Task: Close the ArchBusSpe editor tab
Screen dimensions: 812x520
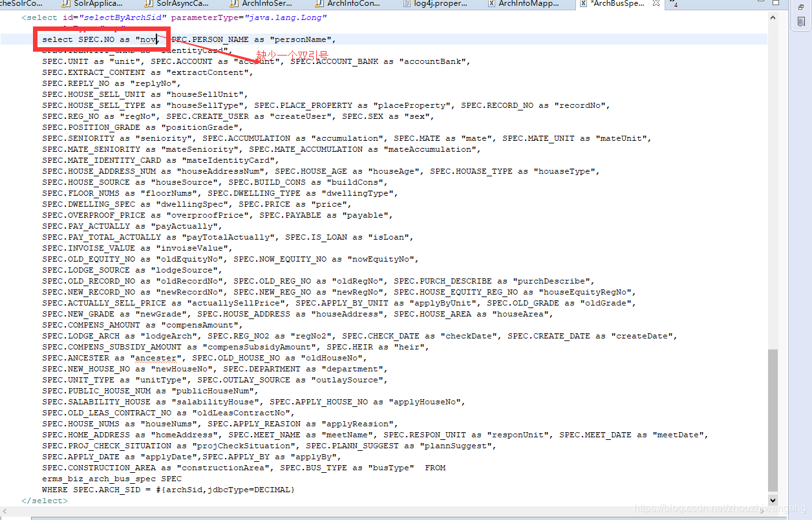Action: 656,5
